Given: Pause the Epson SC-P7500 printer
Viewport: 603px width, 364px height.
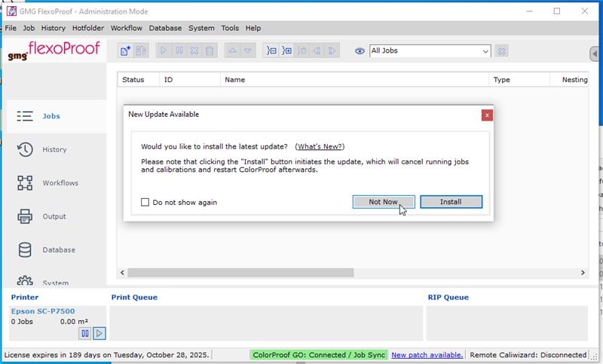Looking at the screenshot, I should 85,333.
